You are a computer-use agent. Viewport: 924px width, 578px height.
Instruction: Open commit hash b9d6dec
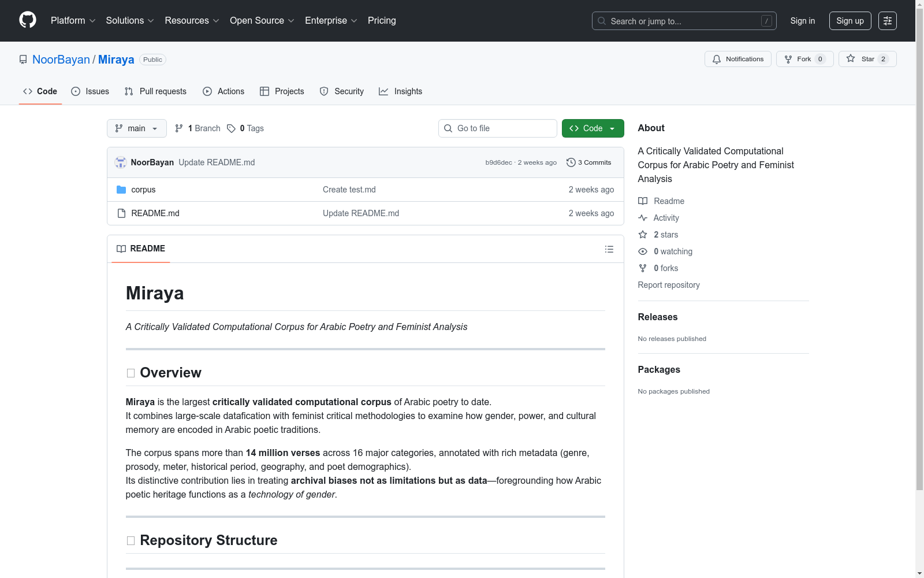point(499,162)
